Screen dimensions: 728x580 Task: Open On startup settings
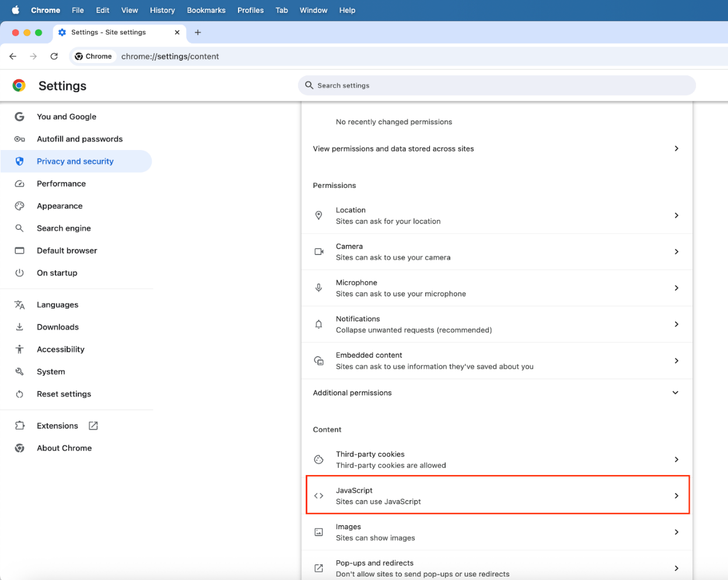click(x=76, y=272)
